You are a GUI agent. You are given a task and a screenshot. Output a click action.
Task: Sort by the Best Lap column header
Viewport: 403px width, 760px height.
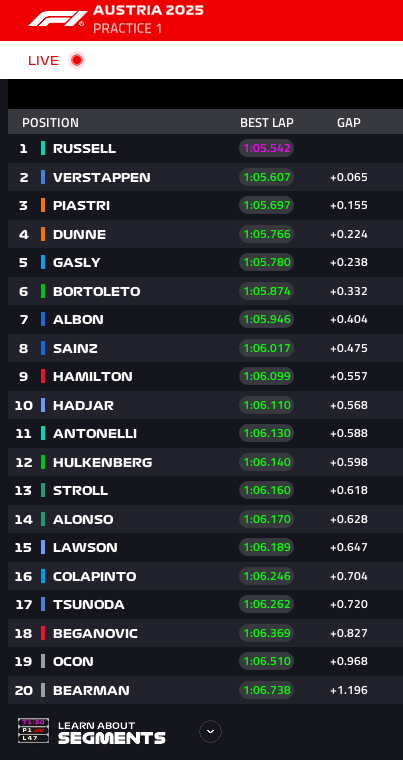[x=267, y=123]
